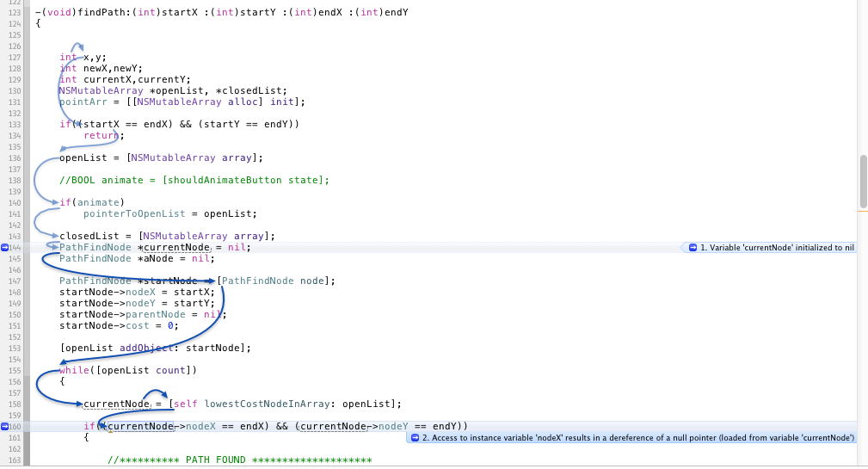Click "startNode->nodeX = startX;" line
The image size is (868, 469).
(138, 293)
